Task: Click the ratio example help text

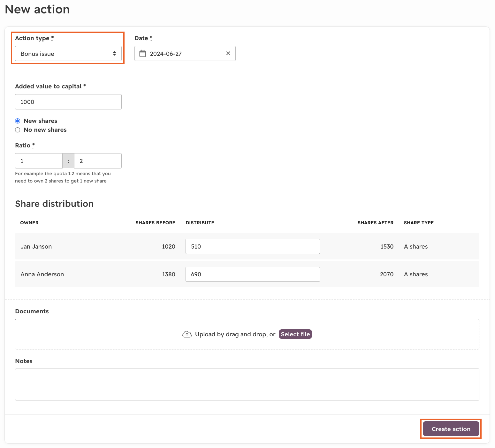Action: 63,177
